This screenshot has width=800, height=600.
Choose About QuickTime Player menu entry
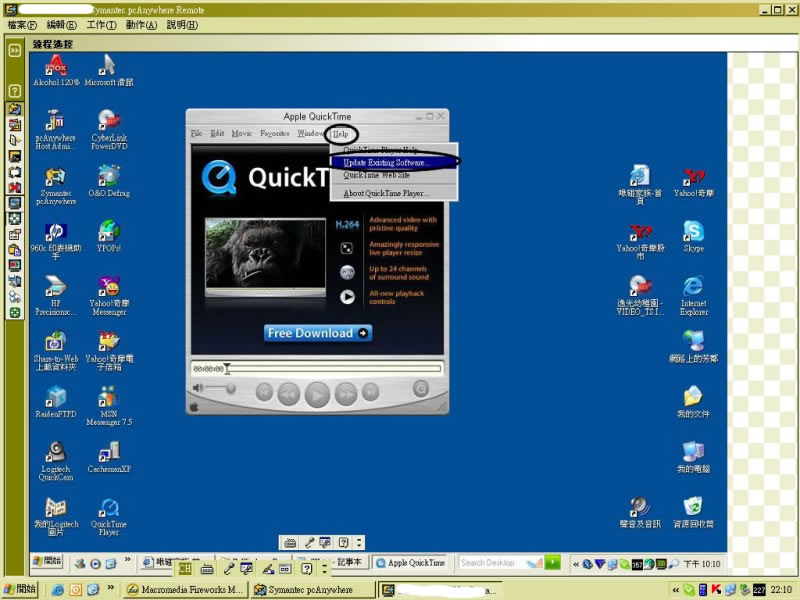click(x=394, y=193)
